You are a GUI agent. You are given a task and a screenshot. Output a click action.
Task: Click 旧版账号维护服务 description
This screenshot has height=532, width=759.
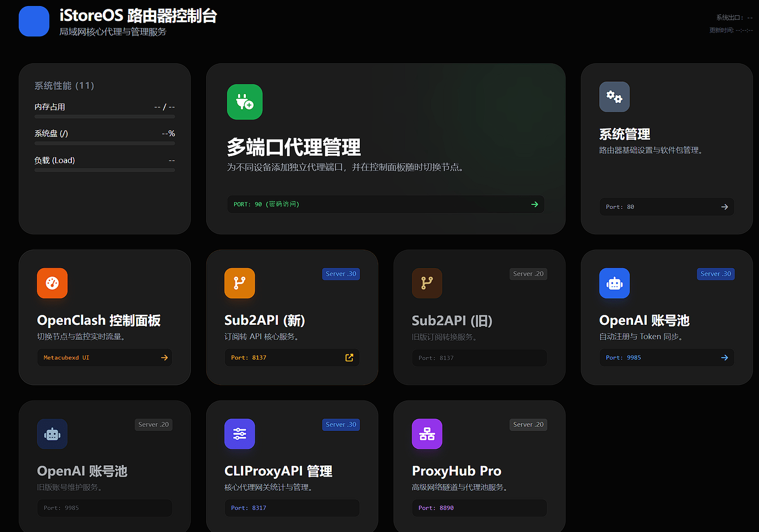coord(71,487)
